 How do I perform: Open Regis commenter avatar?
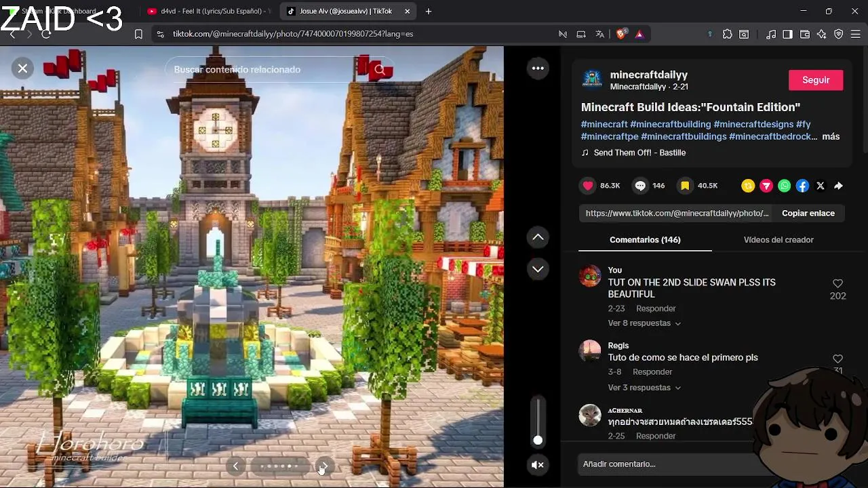tap(590, 351)
